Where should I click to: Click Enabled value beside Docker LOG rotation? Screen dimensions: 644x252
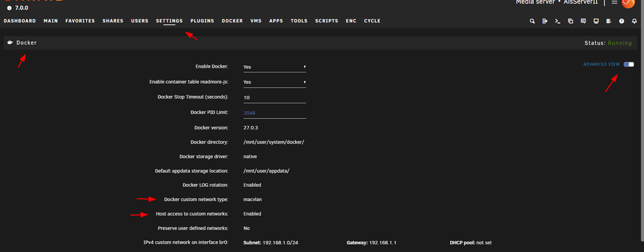252,185
